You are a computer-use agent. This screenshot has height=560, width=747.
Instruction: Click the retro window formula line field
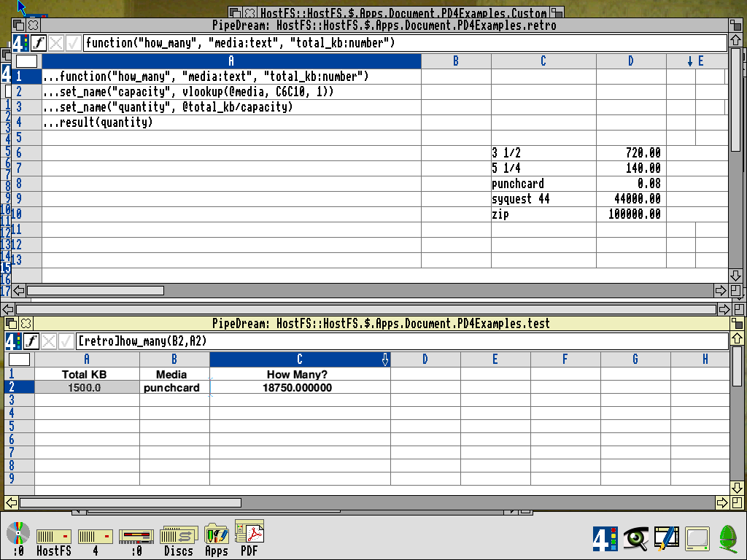(405, 43)
